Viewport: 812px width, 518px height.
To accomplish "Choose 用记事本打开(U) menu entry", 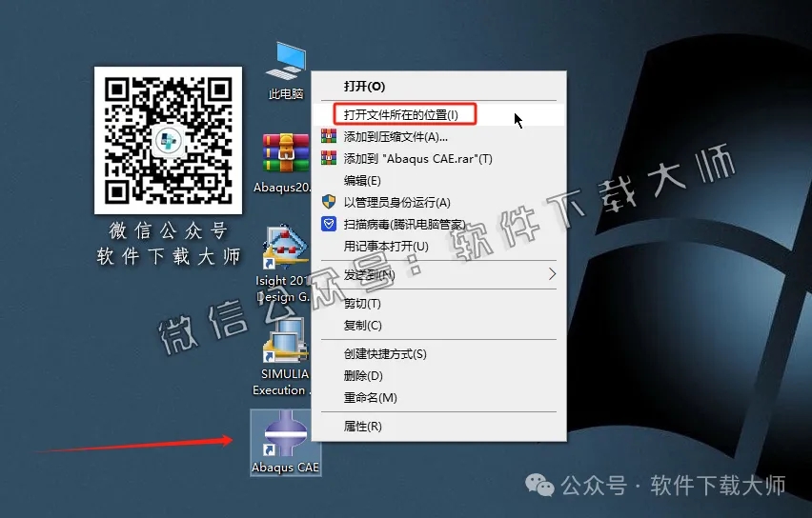I will click(x=438, y=246).
